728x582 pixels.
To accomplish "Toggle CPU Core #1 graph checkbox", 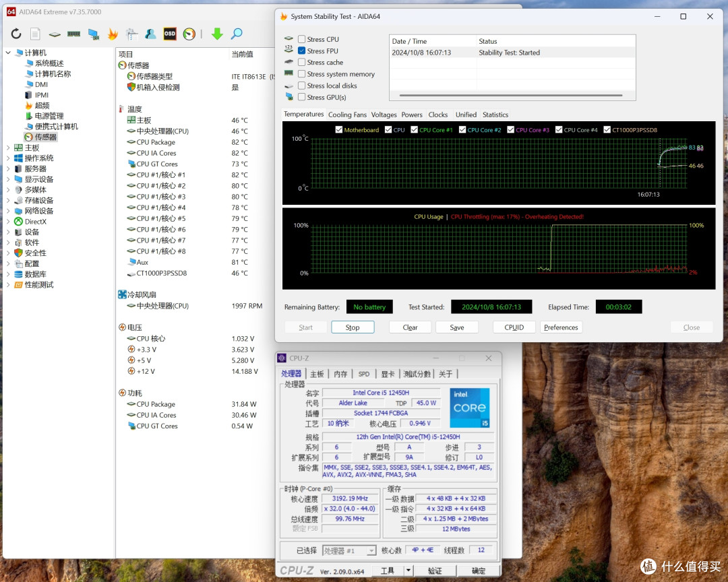I will tap(414, 130).
